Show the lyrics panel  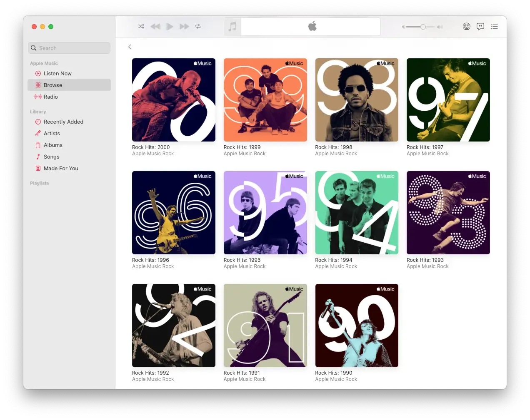pos(480,27)
